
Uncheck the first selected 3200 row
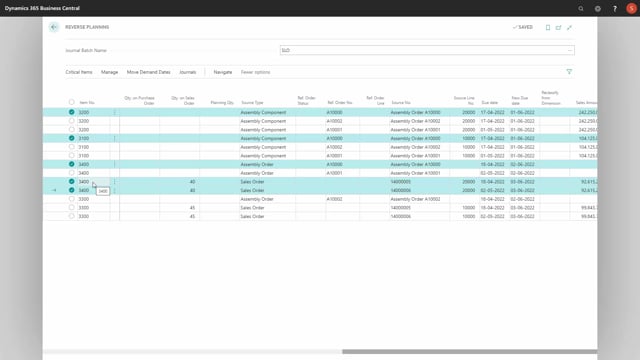click(71, 112)
